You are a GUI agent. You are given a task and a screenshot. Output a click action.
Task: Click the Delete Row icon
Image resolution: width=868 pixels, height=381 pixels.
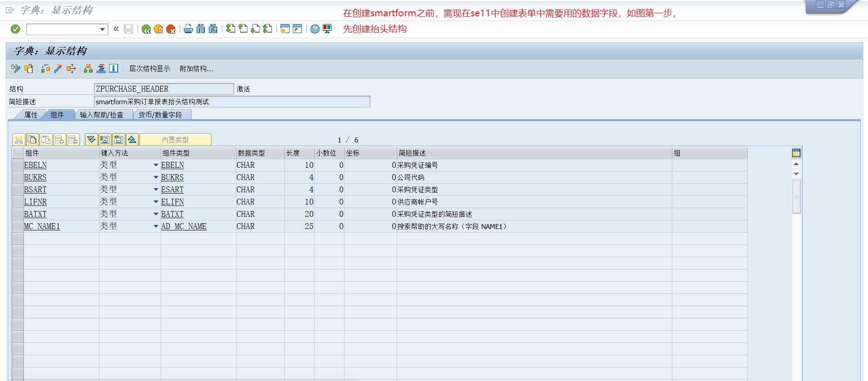point(73,140)
